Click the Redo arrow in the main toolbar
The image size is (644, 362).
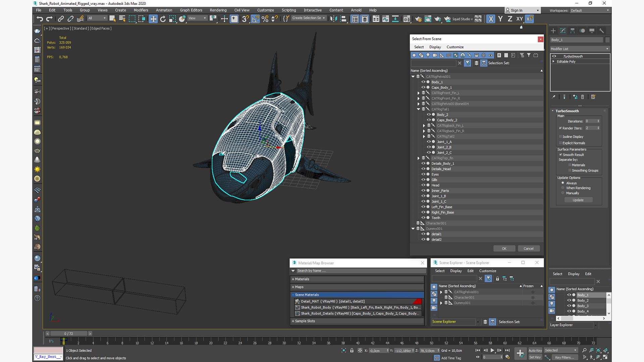pos(49,19)
